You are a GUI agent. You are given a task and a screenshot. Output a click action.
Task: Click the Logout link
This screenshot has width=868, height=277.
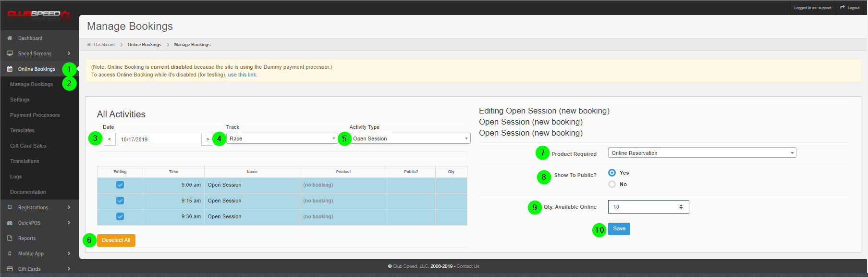coord(854,8)
